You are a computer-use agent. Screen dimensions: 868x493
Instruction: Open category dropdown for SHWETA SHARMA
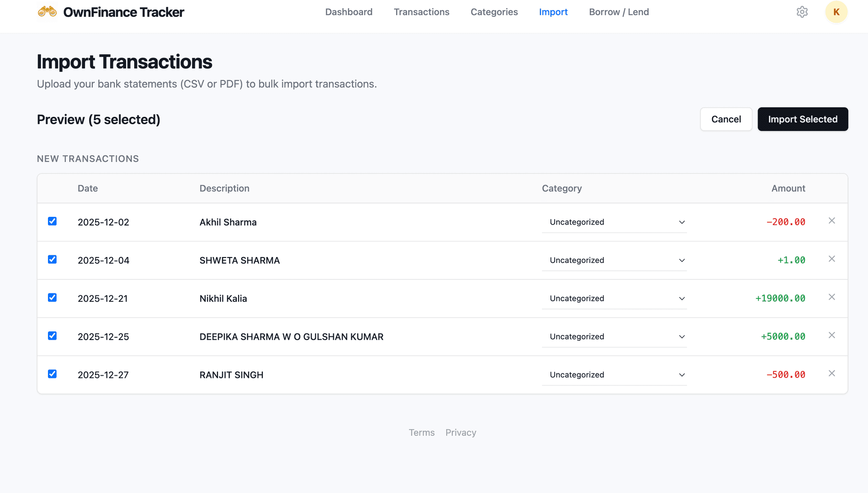614,260
